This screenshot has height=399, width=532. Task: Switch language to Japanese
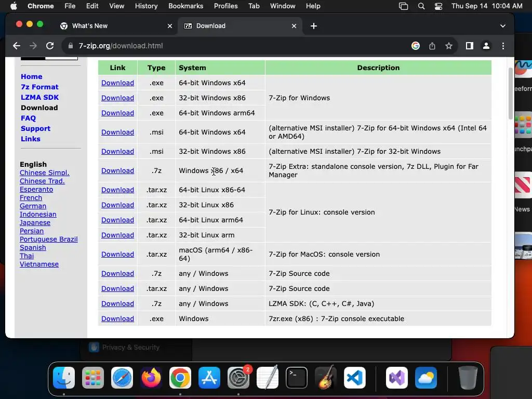coord(35,223)
